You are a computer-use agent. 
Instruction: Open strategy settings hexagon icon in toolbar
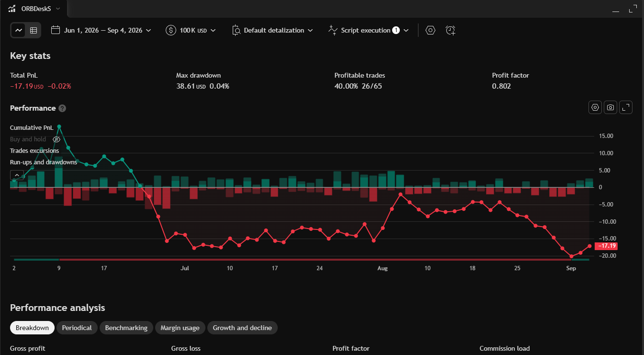[430, 30]
